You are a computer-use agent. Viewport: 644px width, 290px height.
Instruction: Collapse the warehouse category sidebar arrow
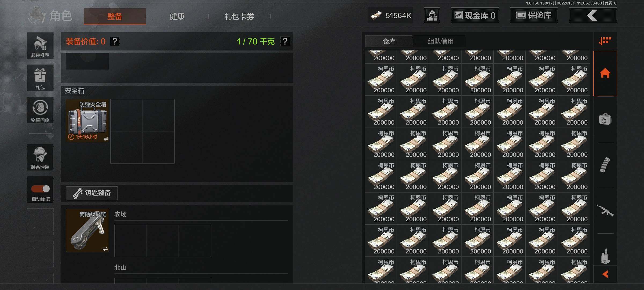605,274
